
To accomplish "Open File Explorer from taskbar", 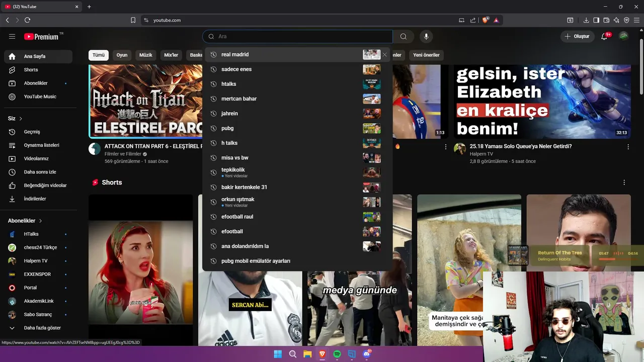I will pos(307,354).
